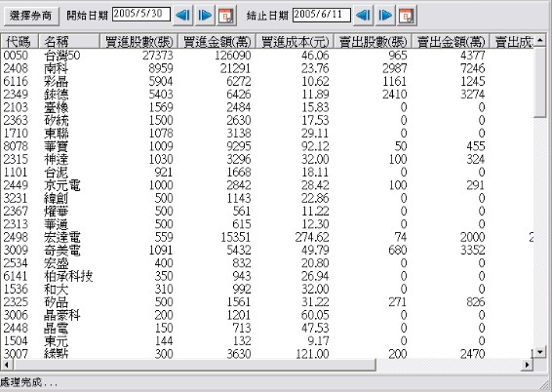The height and width of the screenshot is (392, 552).
Task: Click the 錸德 name cell
Action: (57, 95)
